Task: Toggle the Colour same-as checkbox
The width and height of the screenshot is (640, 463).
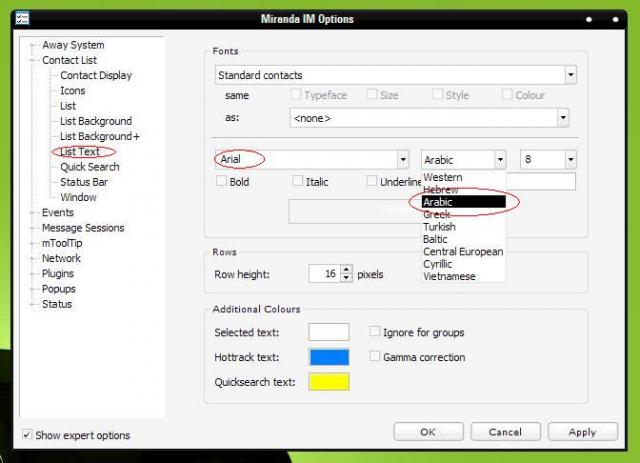Action: tap(507, 94)
